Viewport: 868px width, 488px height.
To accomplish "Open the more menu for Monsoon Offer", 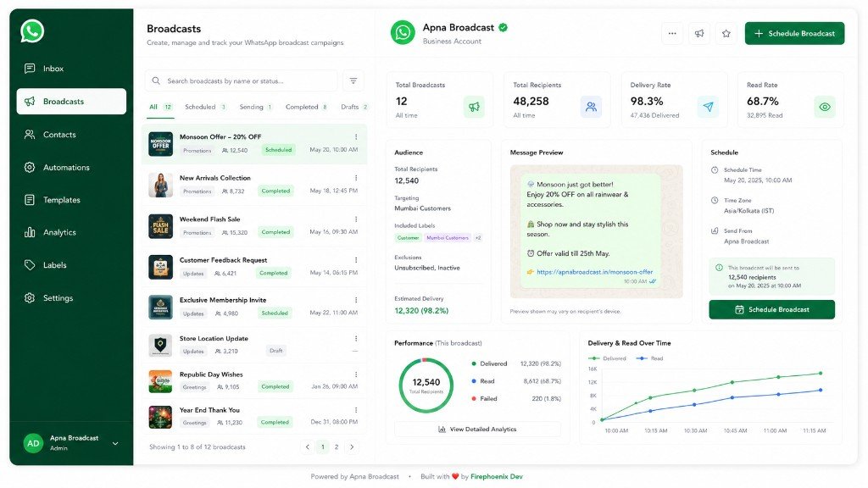I will tap(356, 136).
